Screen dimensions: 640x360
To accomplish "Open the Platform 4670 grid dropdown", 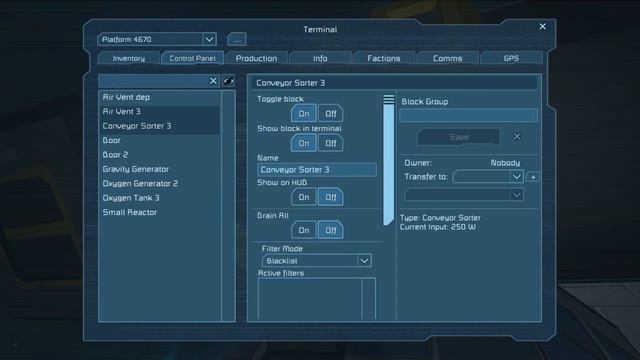I will point(157,40).
